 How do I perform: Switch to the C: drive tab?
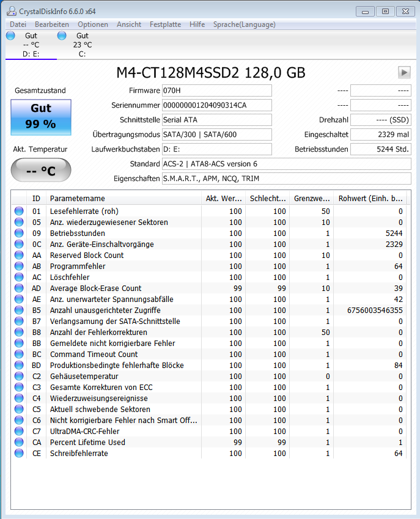pos(83,45)
